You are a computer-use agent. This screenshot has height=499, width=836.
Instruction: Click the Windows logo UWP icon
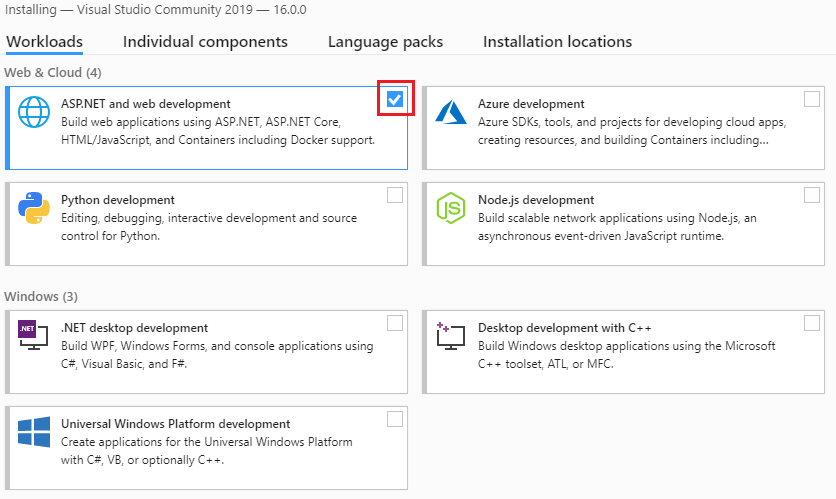34,432
